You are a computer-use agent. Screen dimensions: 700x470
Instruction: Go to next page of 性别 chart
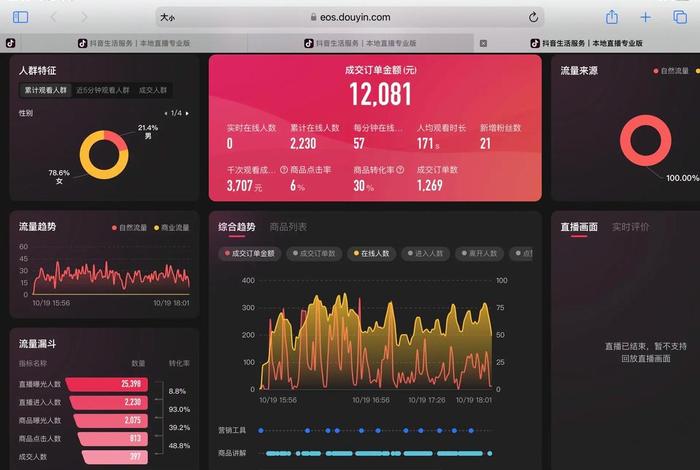pos(187,113)
